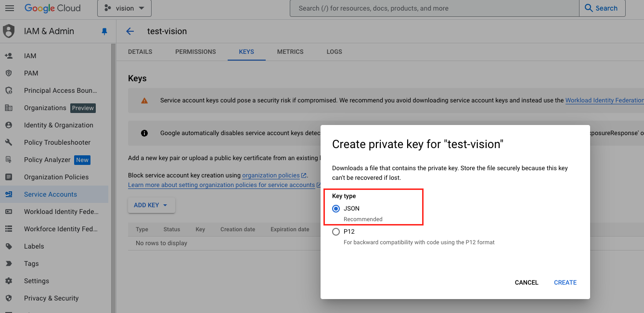Open Organizations Preview sidebar item
644x313 pixels.
coord(54,108)
